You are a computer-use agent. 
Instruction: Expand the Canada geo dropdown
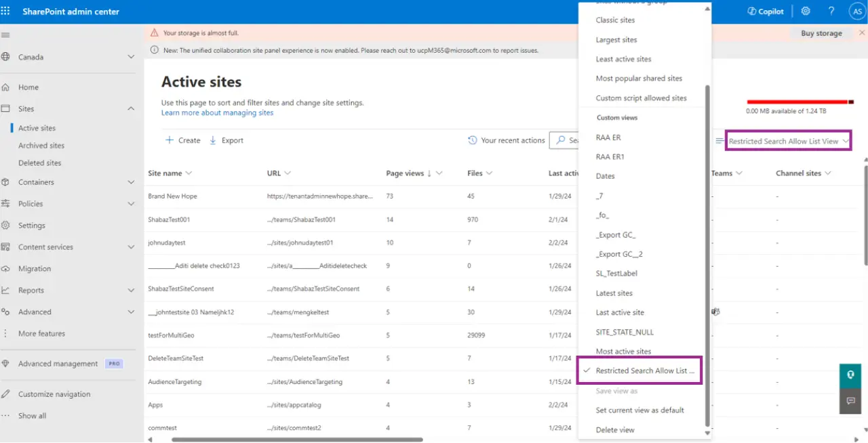tap(131, 57)
